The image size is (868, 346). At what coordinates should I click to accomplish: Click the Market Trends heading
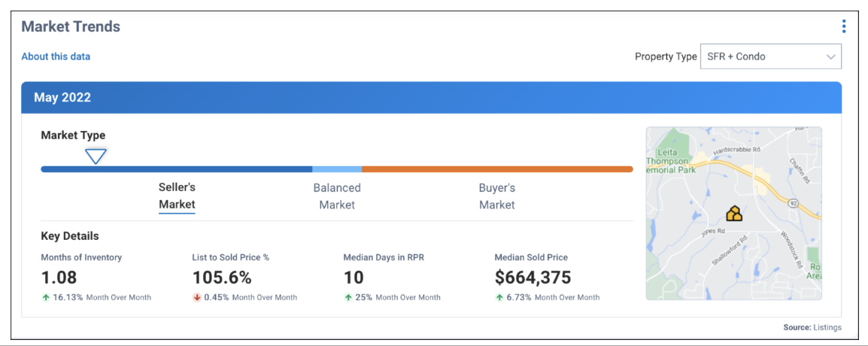71,26
